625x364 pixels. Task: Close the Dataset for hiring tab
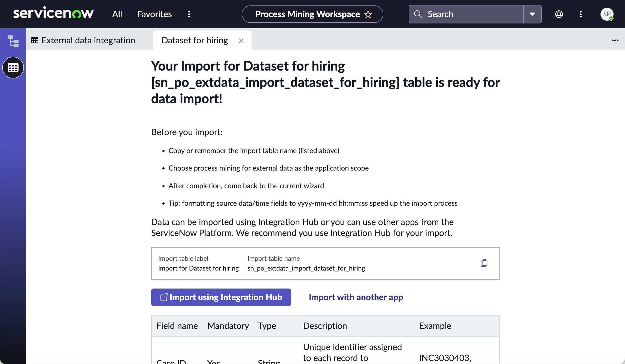point(241,41)
